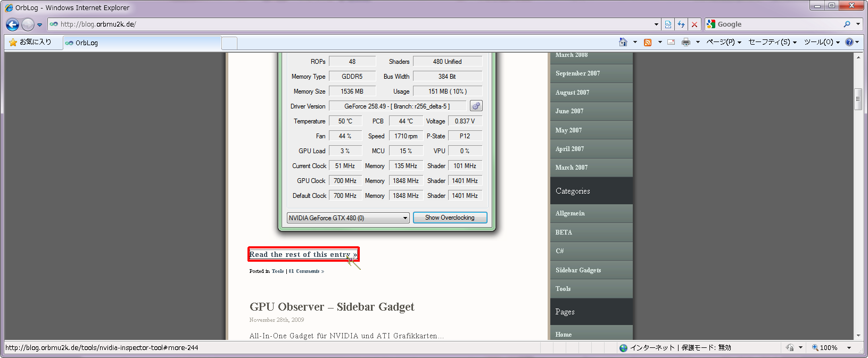Refresh the page with the Refresh icon
868x358 pixels.
coord(681,24)
